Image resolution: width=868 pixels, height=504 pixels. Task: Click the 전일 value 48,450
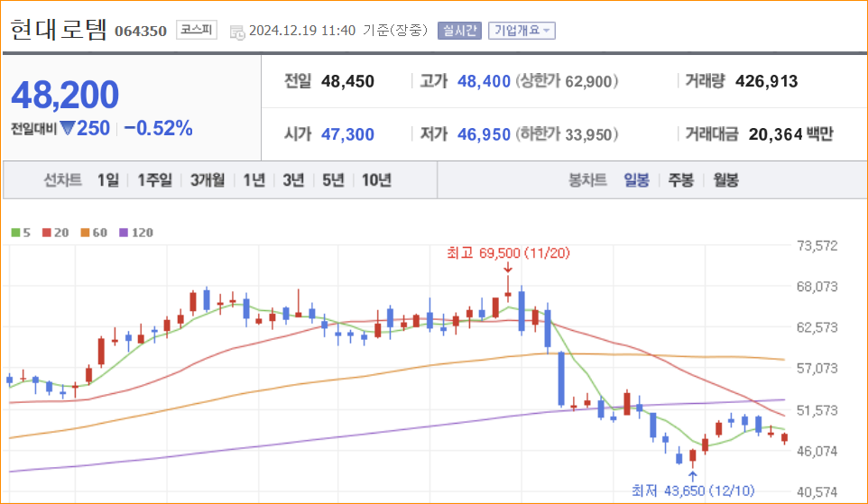click(347, 81)
